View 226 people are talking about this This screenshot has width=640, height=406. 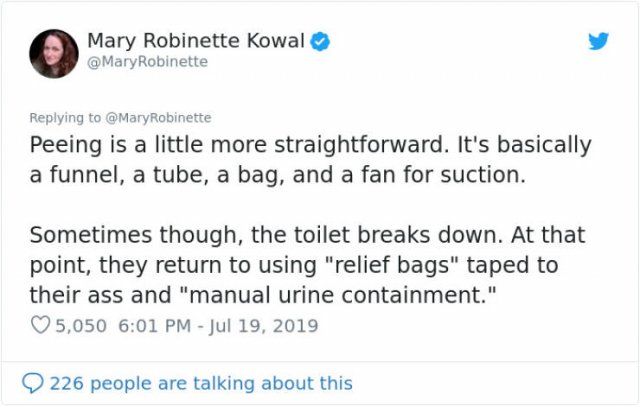point(201,383)
